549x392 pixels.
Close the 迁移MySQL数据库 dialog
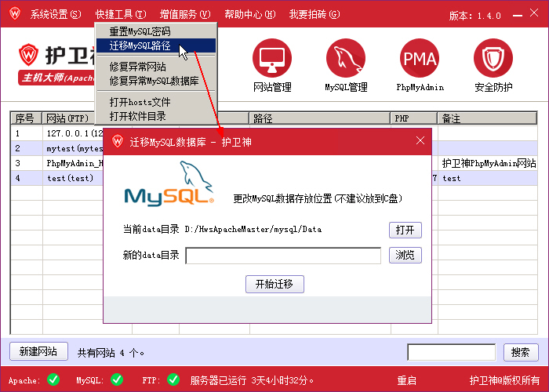click(420, 140)
